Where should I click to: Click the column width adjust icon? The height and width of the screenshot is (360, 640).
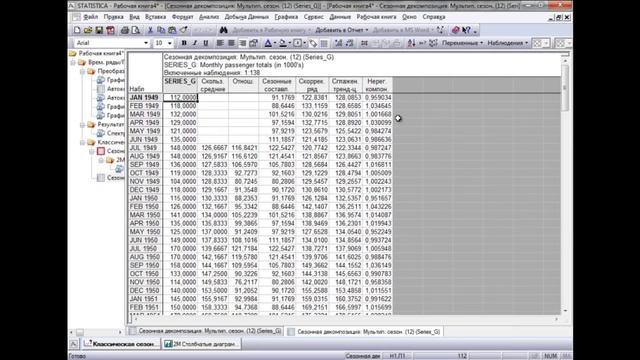[x=364, y=43]
